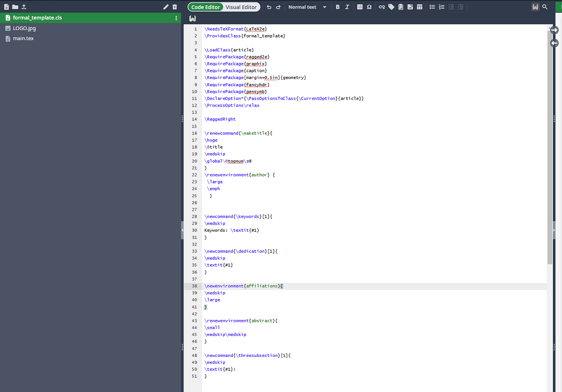Create a new folder in file tree

[x=15, y=7]
